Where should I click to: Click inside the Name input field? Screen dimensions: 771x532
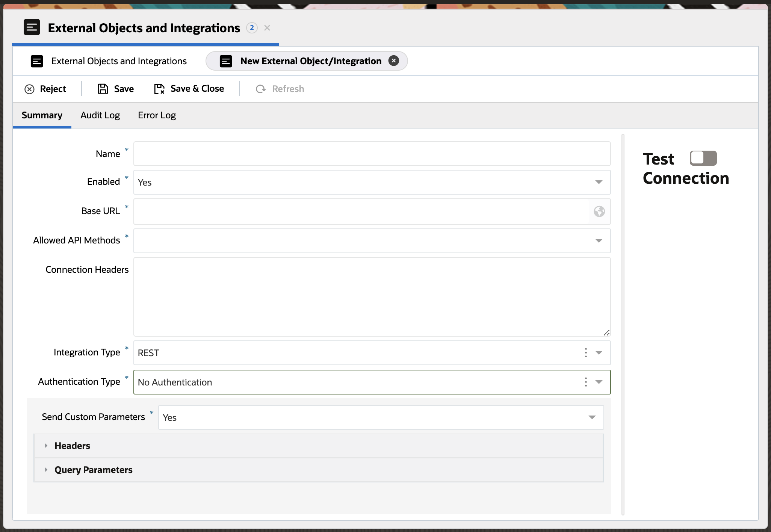tap(371, 154)
